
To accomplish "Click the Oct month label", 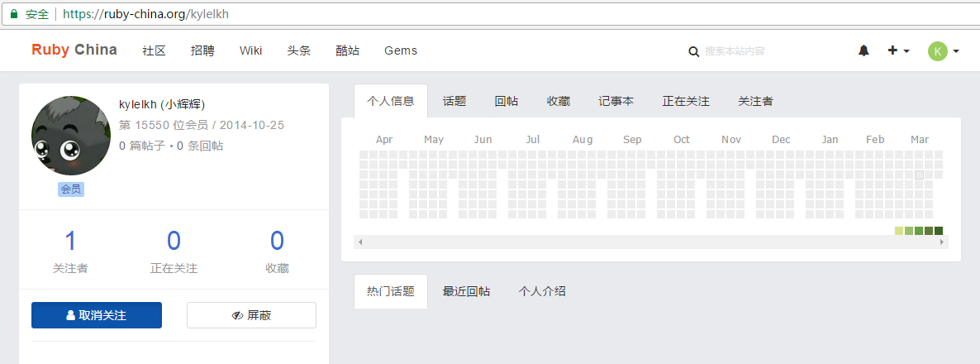I will coord(682,140).
